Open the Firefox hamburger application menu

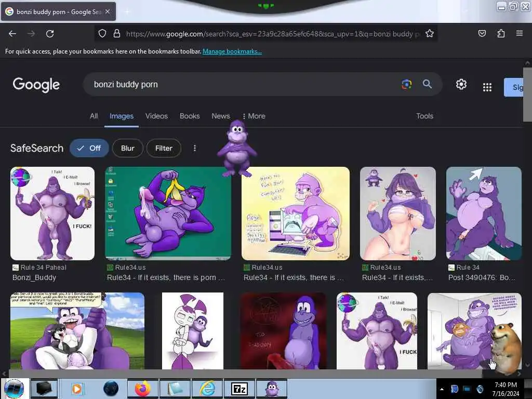[x=520, y=33]
